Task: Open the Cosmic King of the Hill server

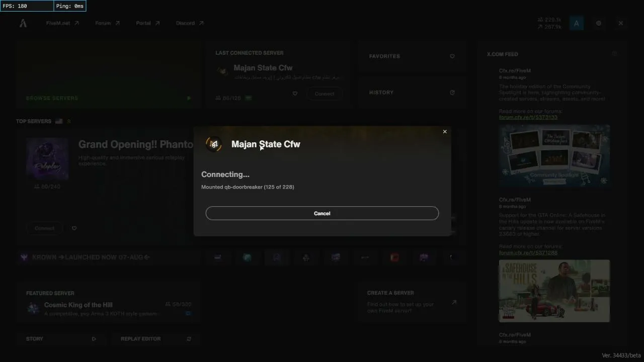Action: click(x=109, y=303)
